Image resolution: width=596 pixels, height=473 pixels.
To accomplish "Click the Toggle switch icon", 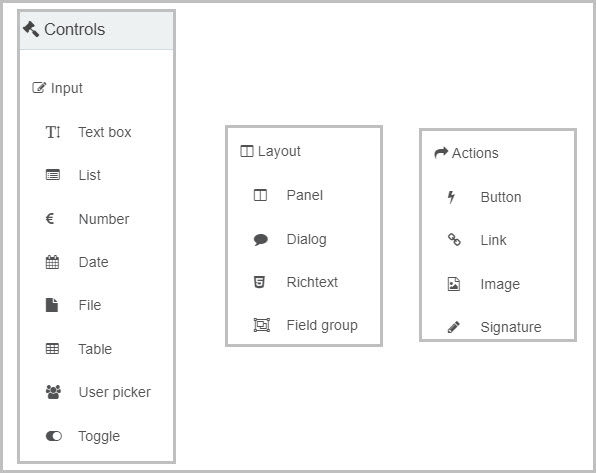I will 53,436.
